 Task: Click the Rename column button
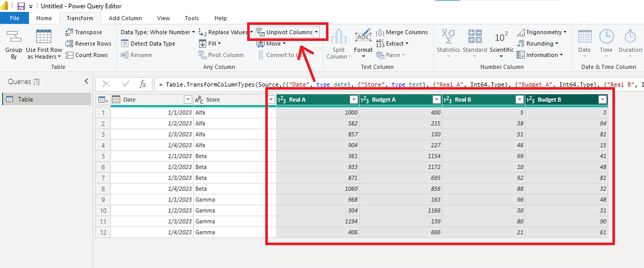coord(137,55)
